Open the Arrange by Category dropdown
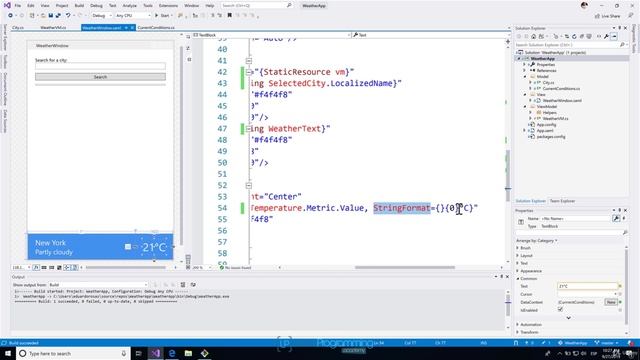Image resolution: width=640 pixels, height=360 pixels. (x=536, y=240)
